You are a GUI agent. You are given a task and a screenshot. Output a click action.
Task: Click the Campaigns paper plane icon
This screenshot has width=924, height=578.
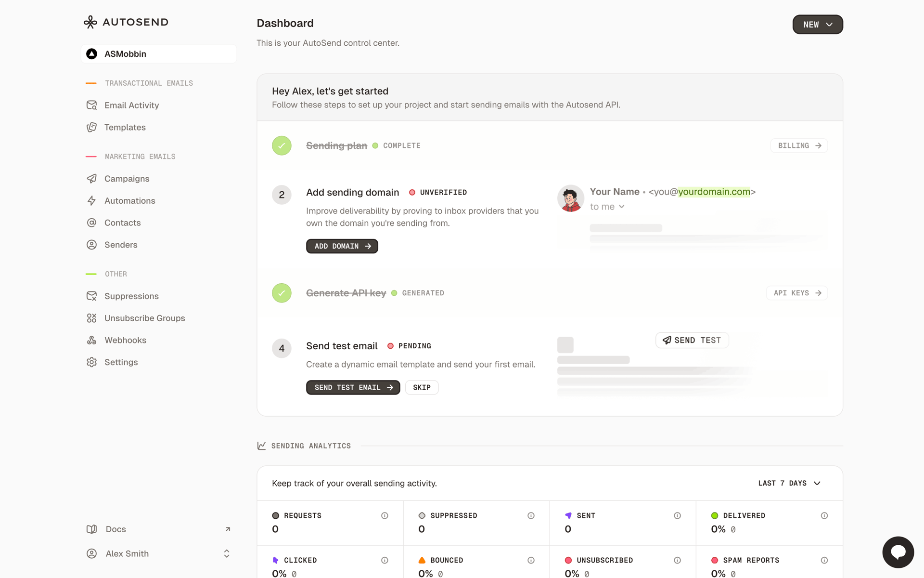pyautogui.click(x=91, y=179)
